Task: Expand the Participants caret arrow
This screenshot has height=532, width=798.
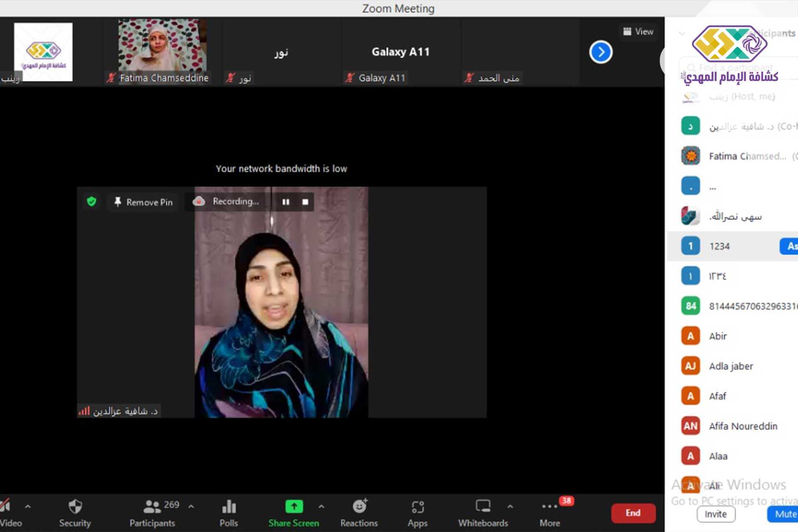Action: (x=191, y=506)
